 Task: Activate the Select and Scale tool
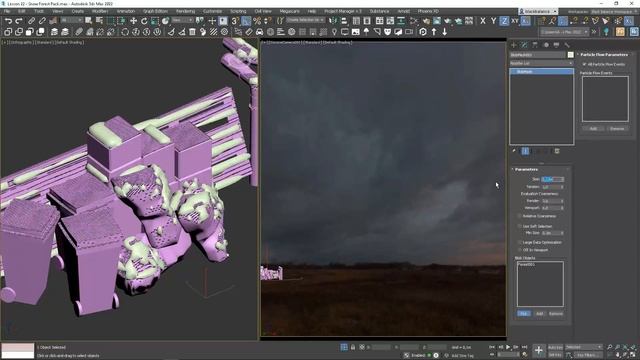(x=155, y=20)
